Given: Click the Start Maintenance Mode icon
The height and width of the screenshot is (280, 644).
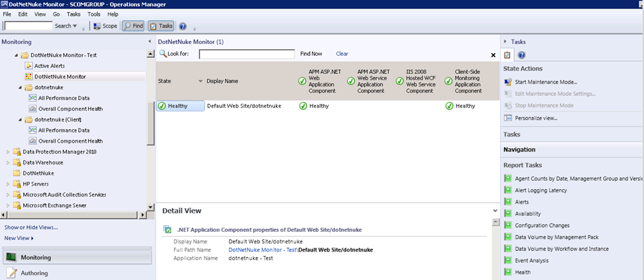Looking at the screenshot, I should coord(508,82).
